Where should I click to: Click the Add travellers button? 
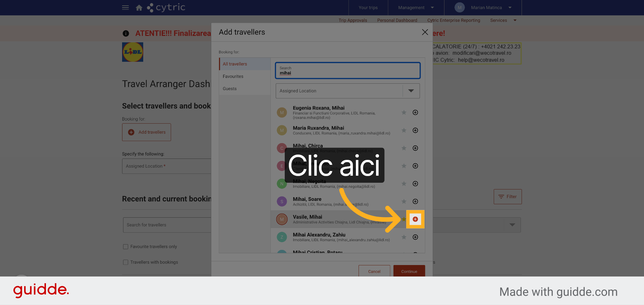click(147, 132)
